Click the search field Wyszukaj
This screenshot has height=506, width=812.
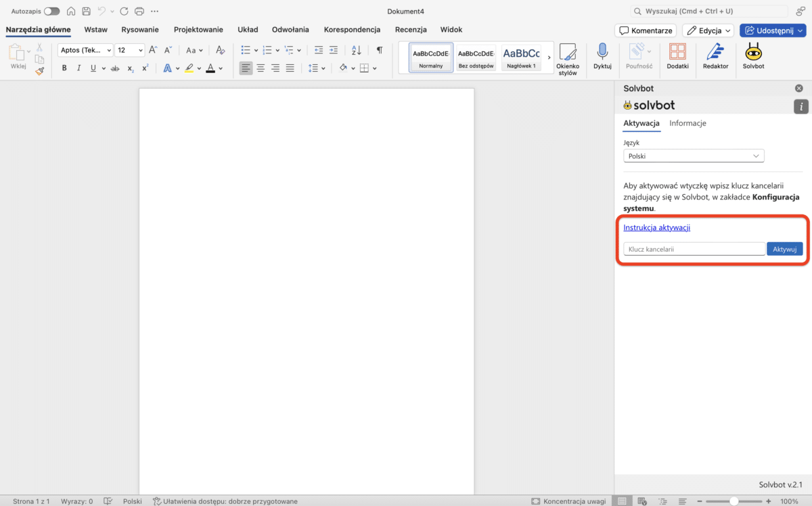[708, 11]
